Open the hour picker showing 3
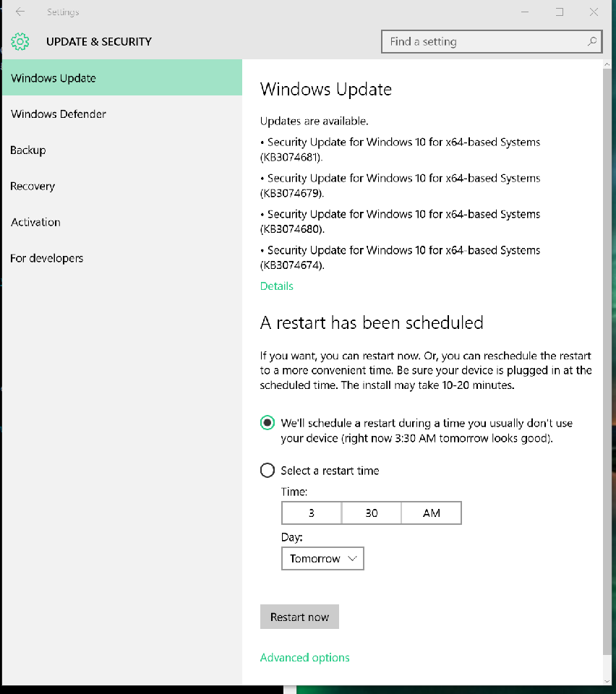 coord(312,513)
